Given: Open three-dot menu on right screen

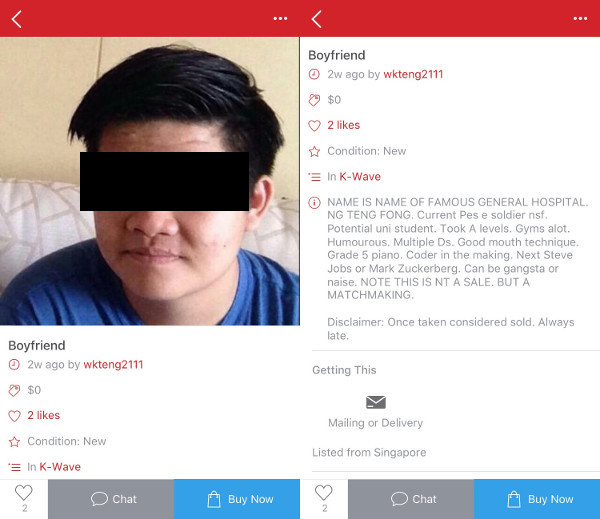Looking at the screenshot, I should (580, 18).
